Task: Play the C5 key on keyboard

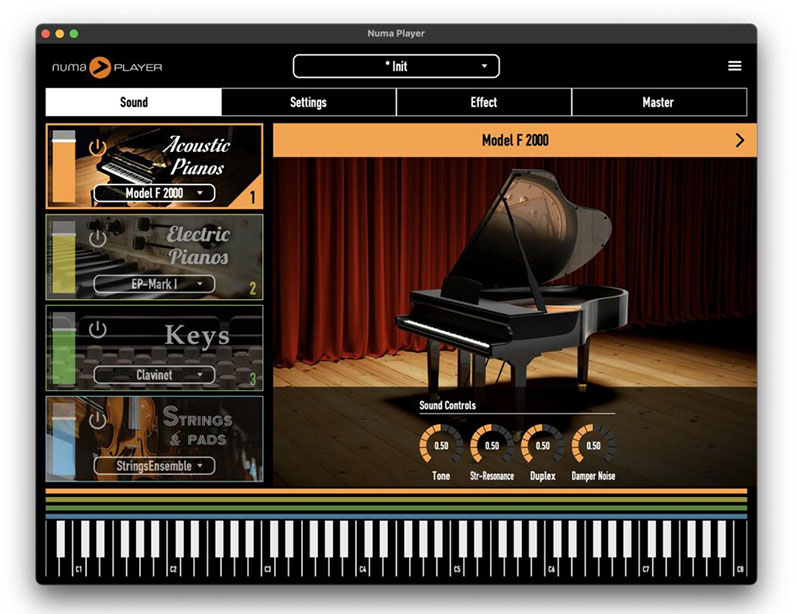Action: pyautogui.click(x=457, y=566)
